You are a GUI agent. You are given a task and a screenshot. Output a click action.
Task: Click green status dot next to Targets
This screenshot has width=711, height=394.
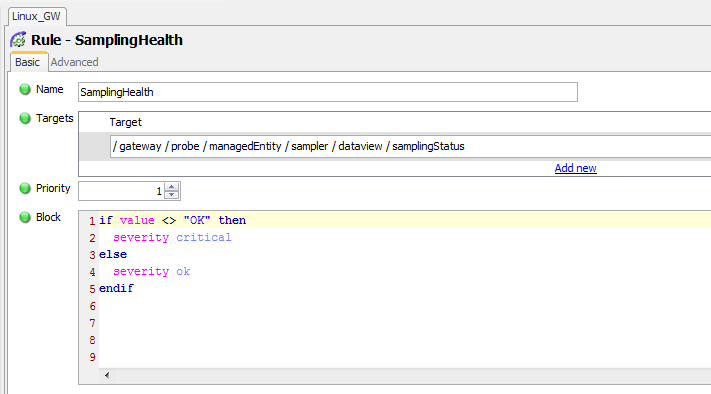click(x=25, y=118)
